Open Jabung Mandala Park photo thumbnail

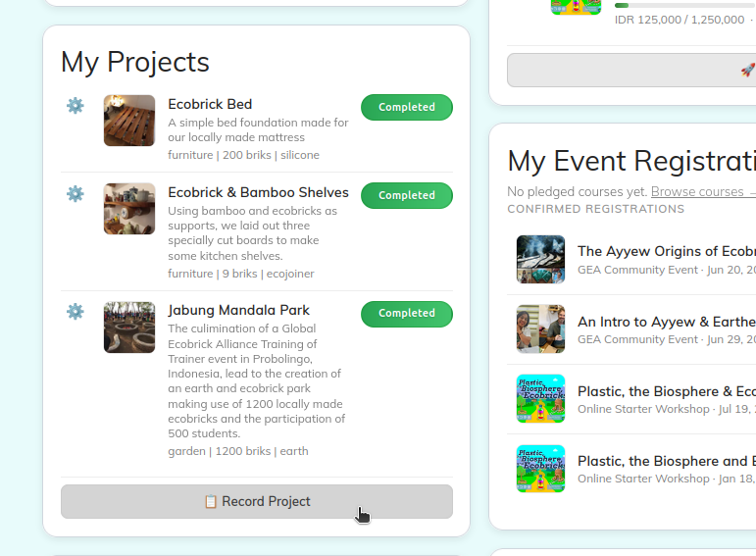coord(129,328)
